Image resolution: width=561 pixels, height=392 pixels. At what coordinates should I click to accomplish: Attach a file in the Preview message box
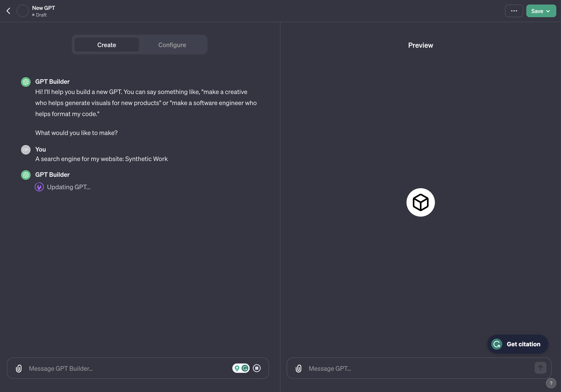tap(299, 368)
